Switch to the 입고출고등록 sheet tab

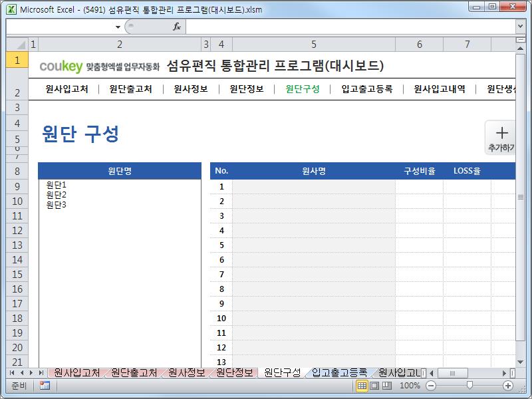tap(339, 373)
